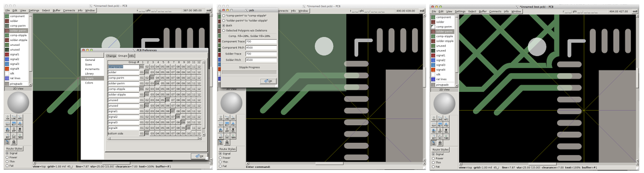Choose Power route style in right window
644x173 pixels.
[x=438, y=158]
